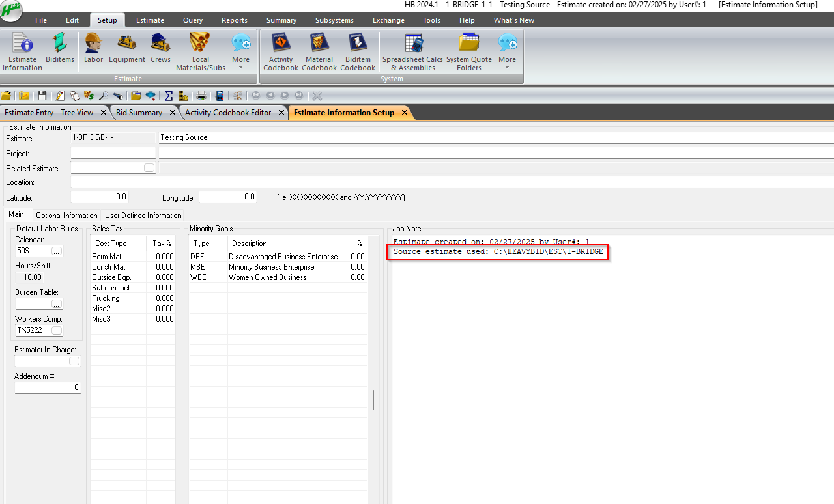
Task: Open the Workers Comp lookup button
Action: pyautogui.click(x=57, y=331)
